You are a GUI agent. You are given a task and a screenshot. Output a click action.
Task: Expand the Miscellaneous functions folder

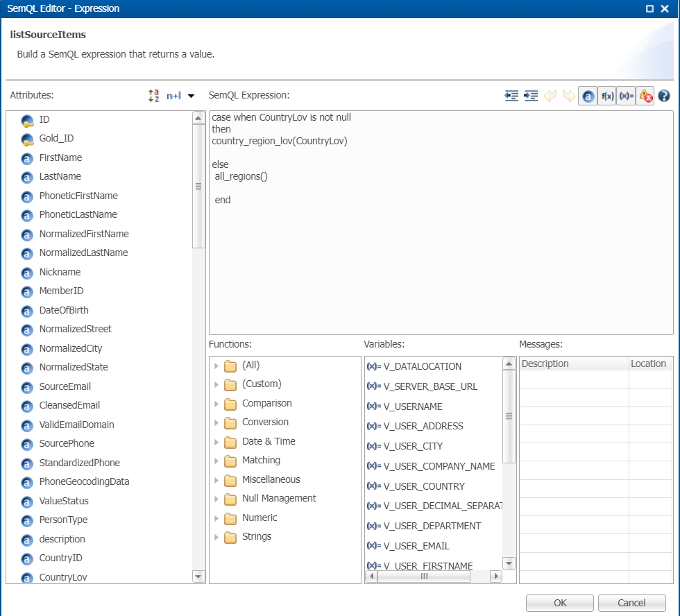point(216,480)
